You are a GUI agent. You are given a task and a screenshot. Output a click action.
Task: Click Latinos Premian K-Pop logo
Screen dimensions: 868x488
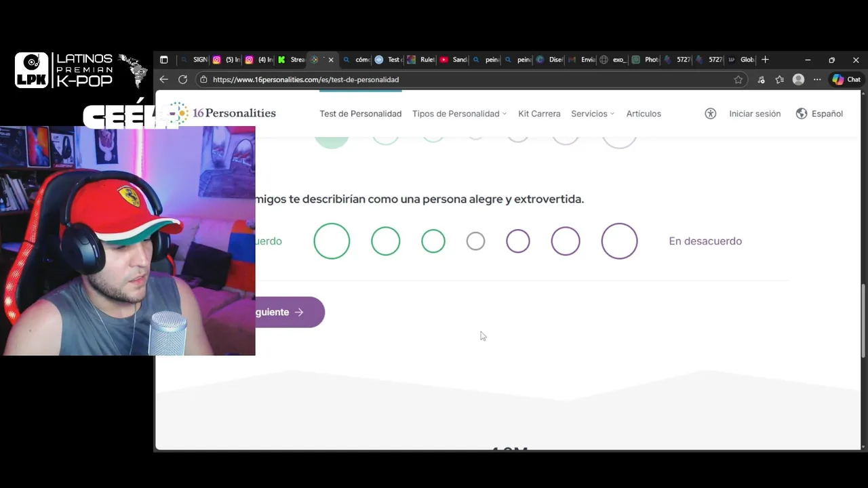(81, 70)
